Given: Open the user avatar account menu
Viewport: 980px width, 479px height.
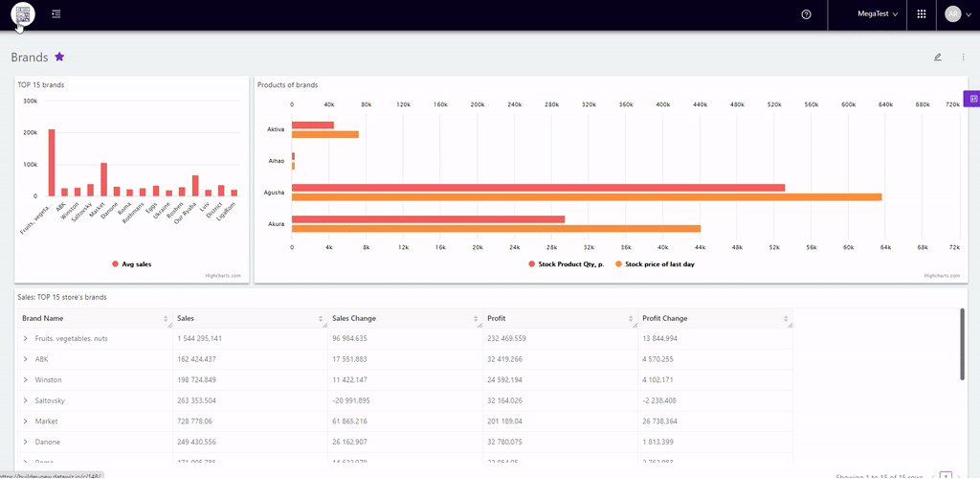Looking at the screenshot, I should coord(958,14).
